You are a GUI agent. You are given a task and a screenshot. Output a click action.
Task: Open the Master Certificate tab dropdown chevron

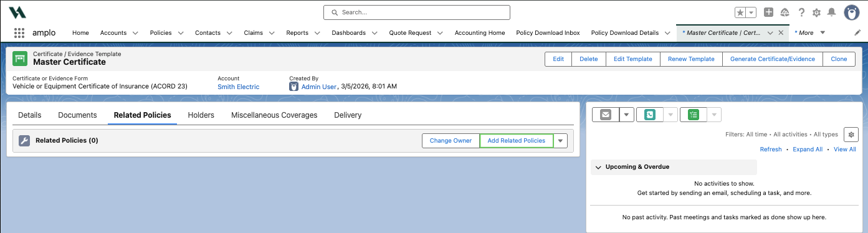click(x=770, y=32)
